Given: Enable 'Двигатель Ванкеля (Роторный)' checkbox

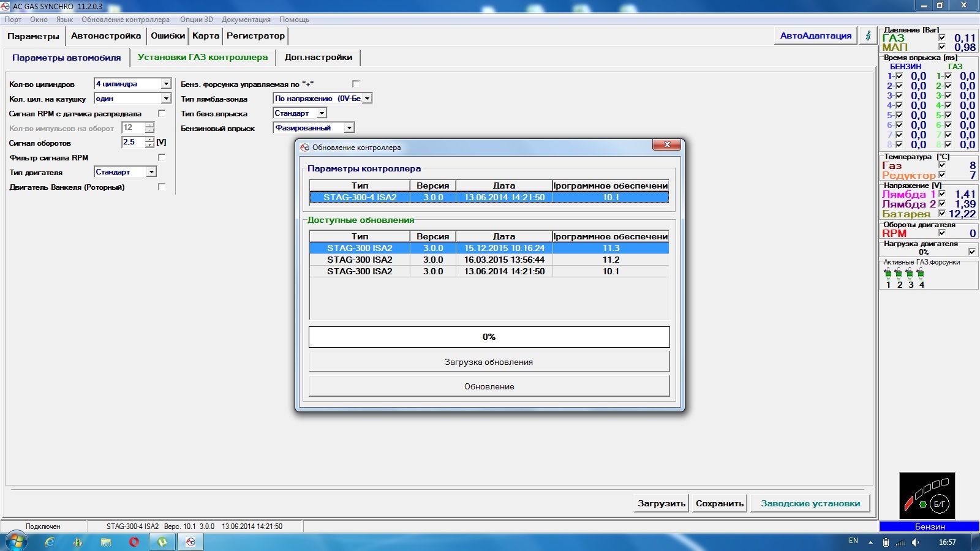Looking at the screenshot, I should pyautogui.click(x=162, y=187).
